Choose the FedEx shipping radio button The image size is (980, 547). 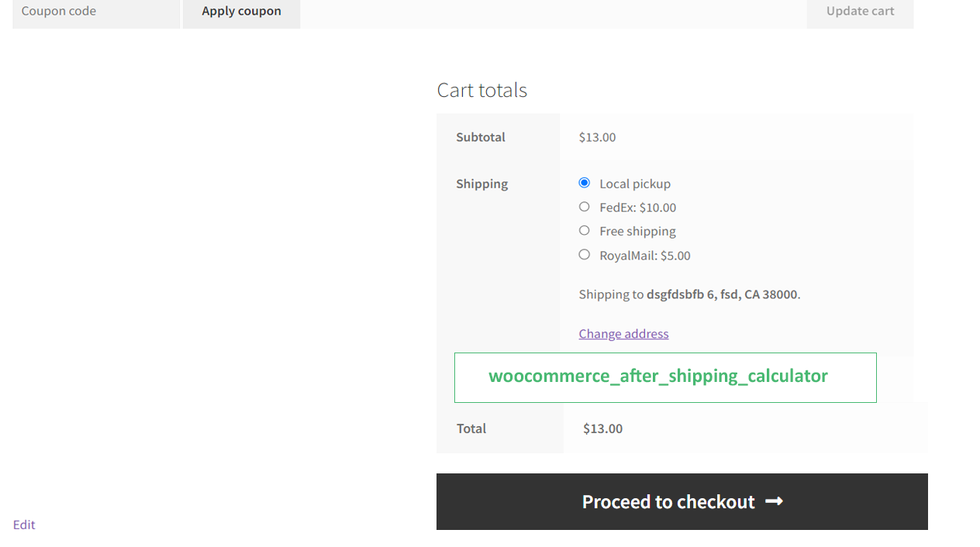585,207
